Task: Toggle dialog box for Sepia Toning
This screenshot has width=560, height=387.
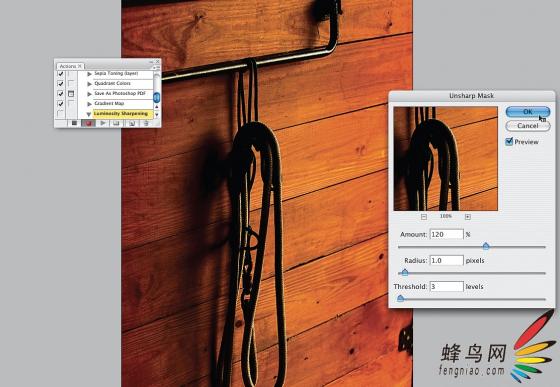Action: pos(71,74)
